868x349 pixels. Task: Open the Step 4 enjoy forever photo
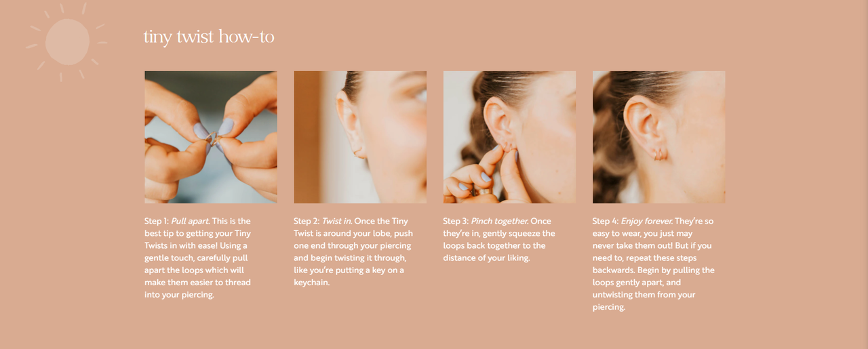tap(658, 137)
